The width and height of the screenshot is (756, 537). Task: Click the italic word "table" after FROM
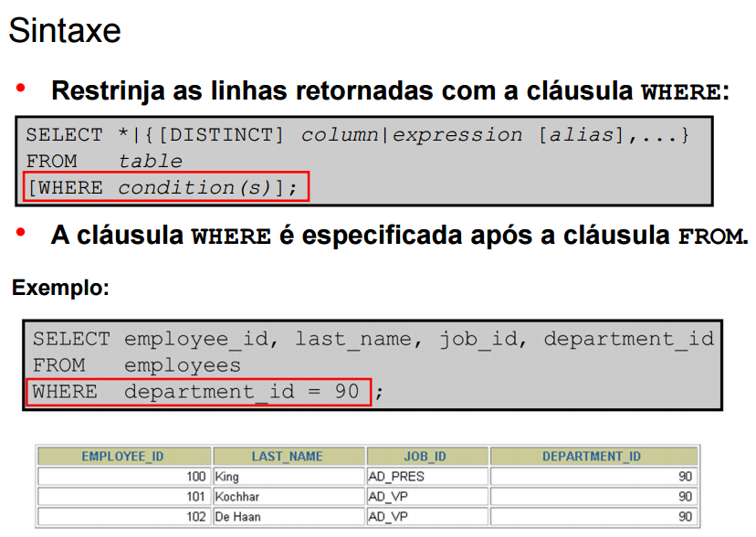[151, 161]
